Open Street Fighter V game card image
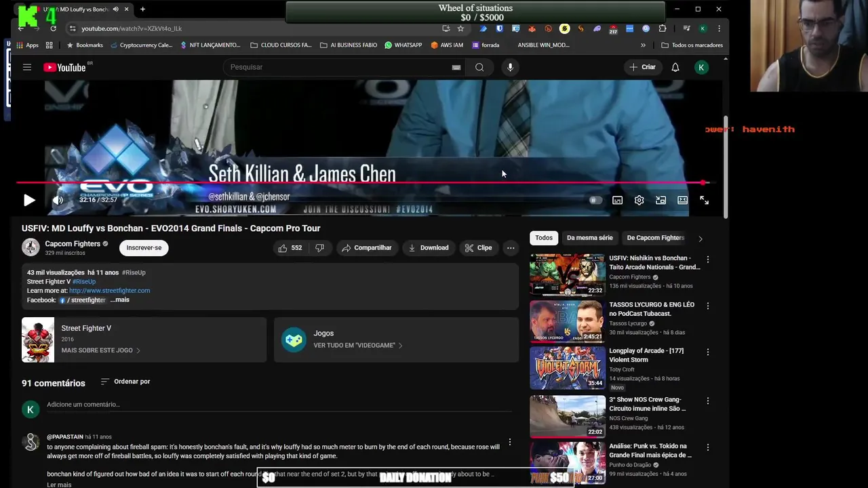Viewport: 868px width, 488px height. 38,340
